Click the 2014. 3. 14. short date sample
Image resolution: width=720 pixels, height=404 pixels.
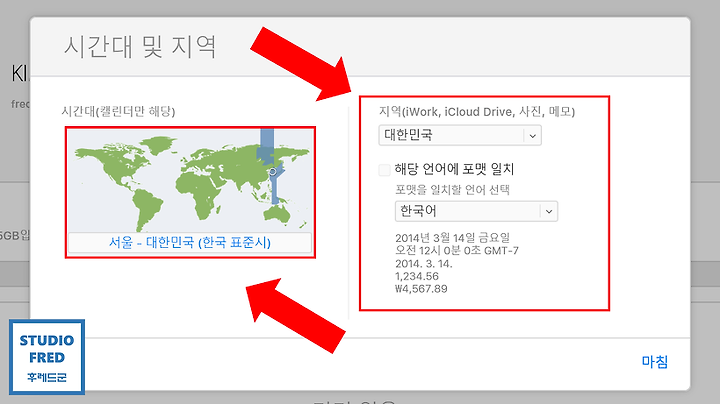(x=423, y=264)
